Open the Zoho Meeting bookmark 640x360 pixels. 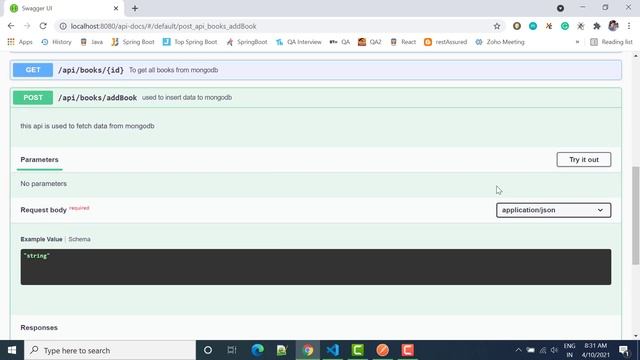tap(500, 42)
